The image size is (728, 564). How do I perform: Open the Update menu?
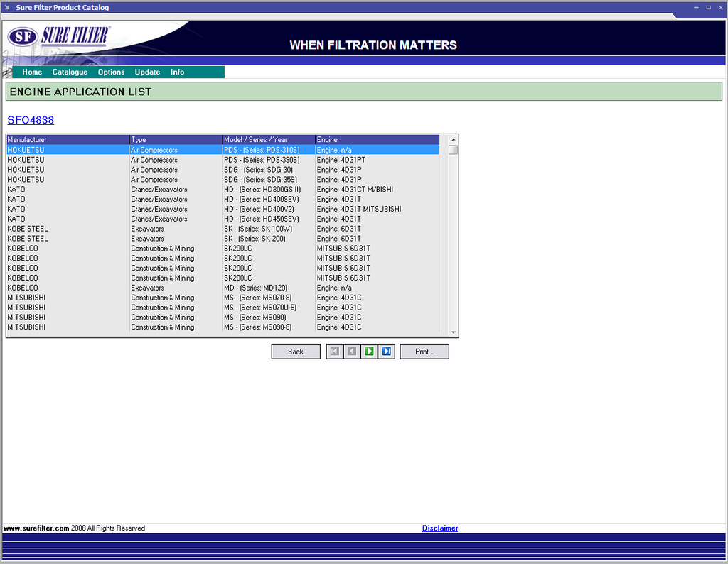tap(147, 72)
